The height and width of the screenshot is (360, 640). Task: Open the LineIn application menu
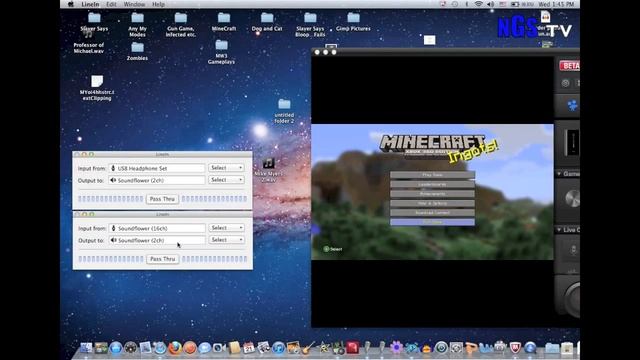click(x=90, y=4)
